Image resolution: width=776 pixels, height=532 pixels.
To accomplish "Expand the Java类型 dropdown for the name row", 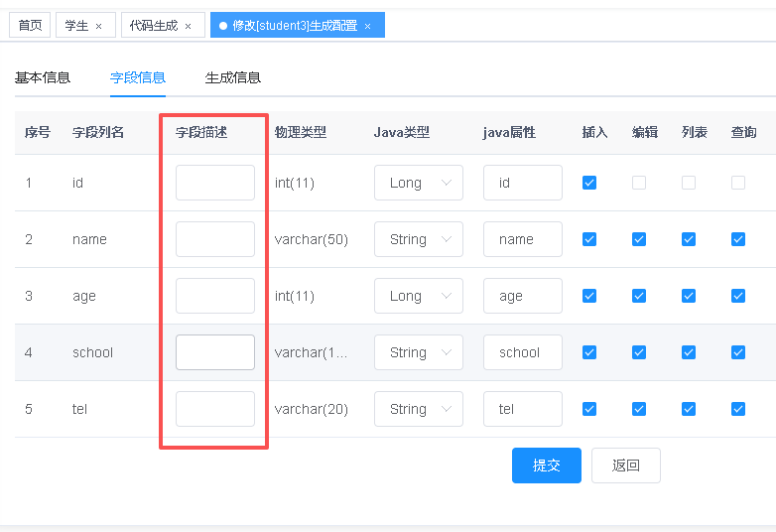I will coord(418,239).
